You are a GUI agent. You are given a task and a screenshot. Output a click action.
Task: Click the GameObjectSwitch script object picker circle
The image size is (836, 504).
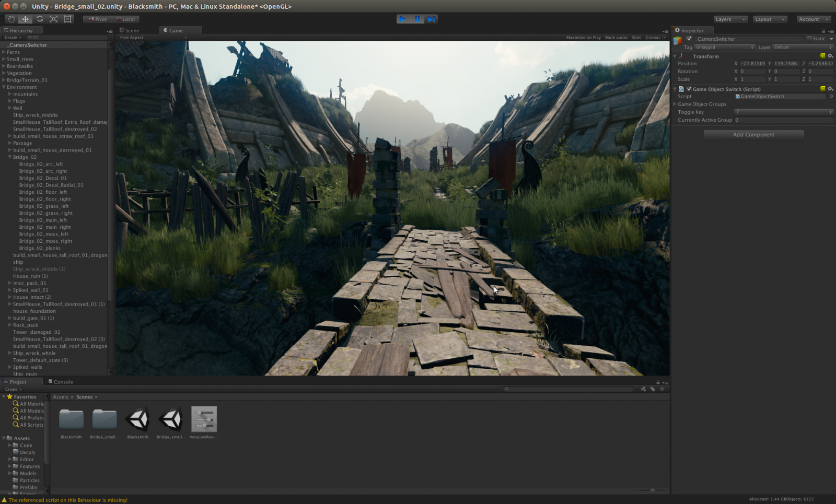pos(831,96)
